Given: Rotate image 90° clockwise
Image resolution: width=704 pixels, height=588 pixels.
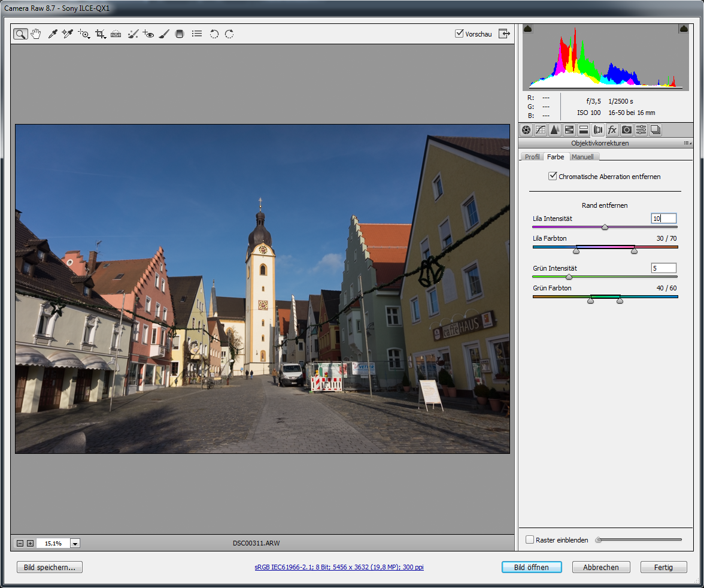Looking at the screenshot, I should [229, 34].
